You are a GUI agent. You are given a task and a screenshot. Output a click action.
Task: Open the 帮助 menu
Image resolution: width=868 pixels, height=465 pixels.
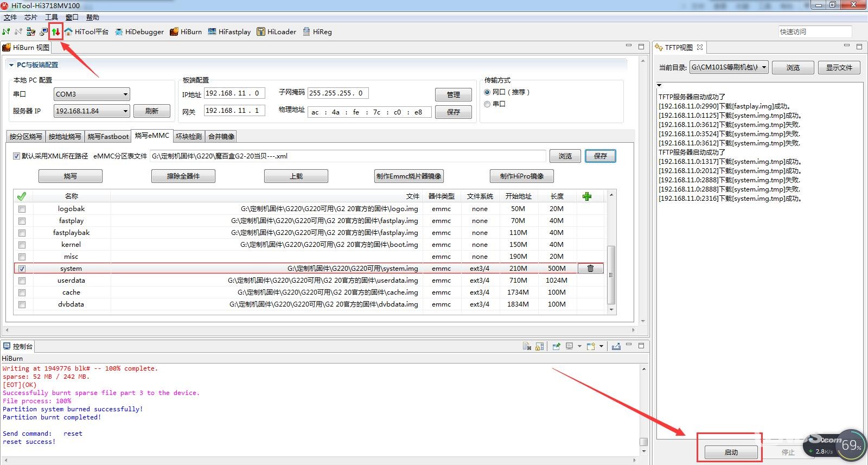point(93,17)
